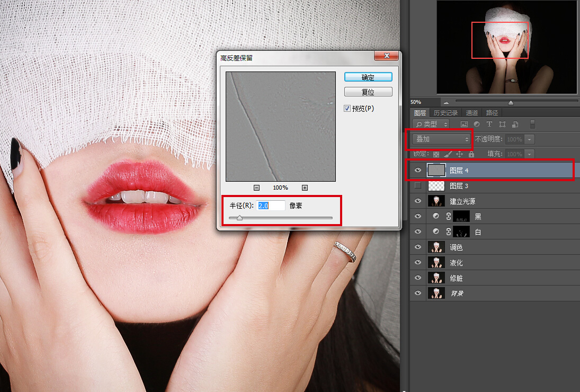The width and height of the screenshot is (580, 392).
Task: Switch to the 图层 tab
Action: (x=420, y=113)
